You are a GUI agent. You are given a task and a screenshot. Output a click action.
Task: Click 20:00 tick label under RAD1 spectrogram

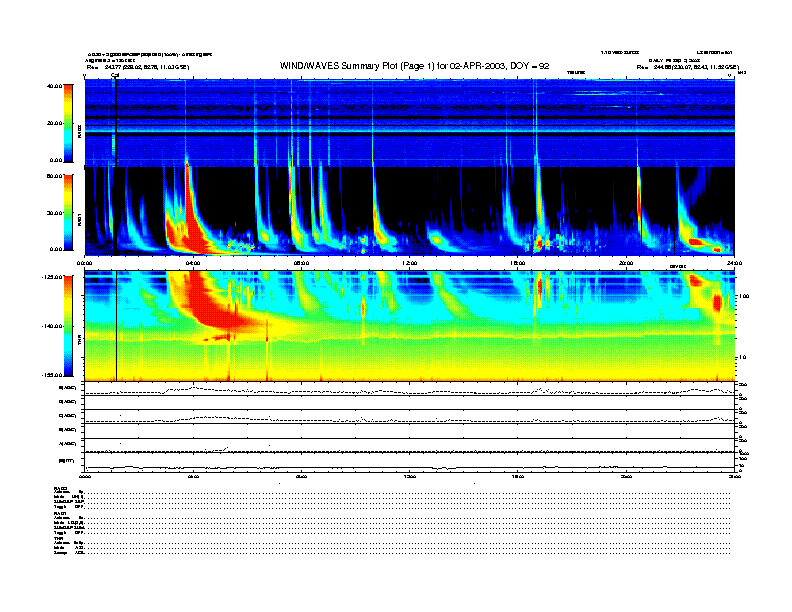pos(626,263)
